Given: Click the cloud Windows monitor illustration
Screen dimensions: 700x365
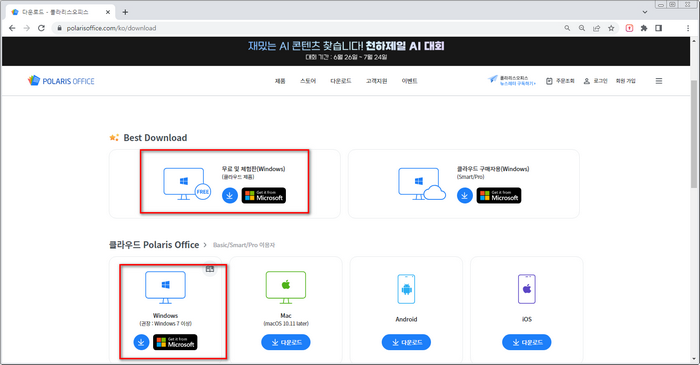Looking at the screenshot, I should click(421, 183).
